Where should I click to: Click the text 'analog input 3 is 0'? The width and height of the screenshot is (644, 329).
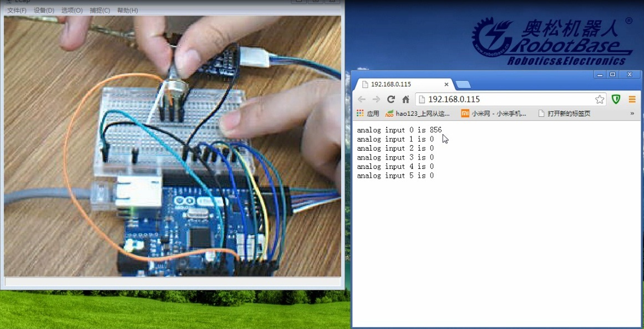[395, 157]
